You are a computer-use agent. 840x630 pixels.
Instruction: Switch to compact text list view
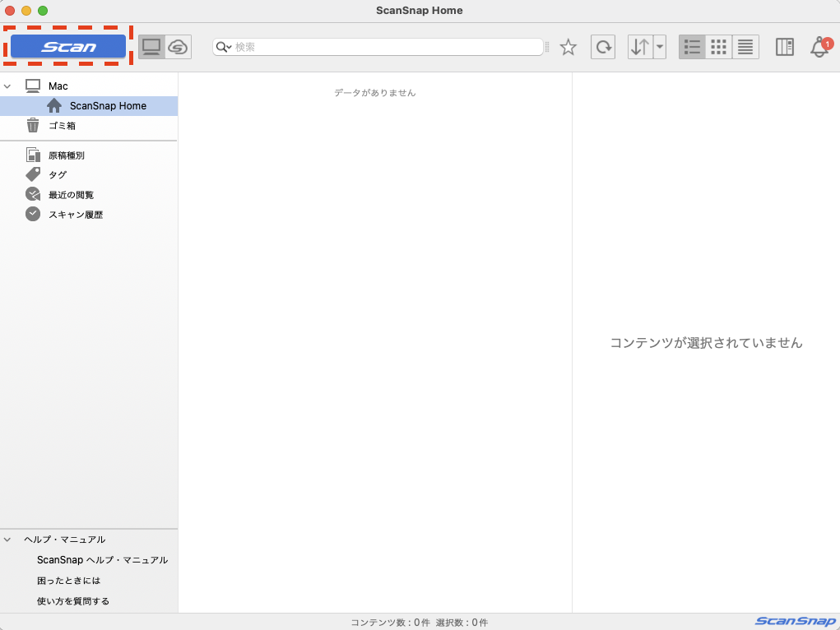tap(745, 47)
